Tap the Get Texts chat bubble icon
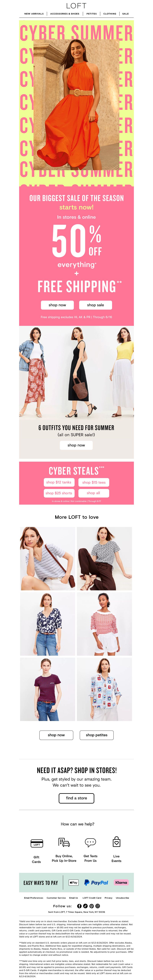The width and height of the screenshot is (153, 980). coord(90,843)
